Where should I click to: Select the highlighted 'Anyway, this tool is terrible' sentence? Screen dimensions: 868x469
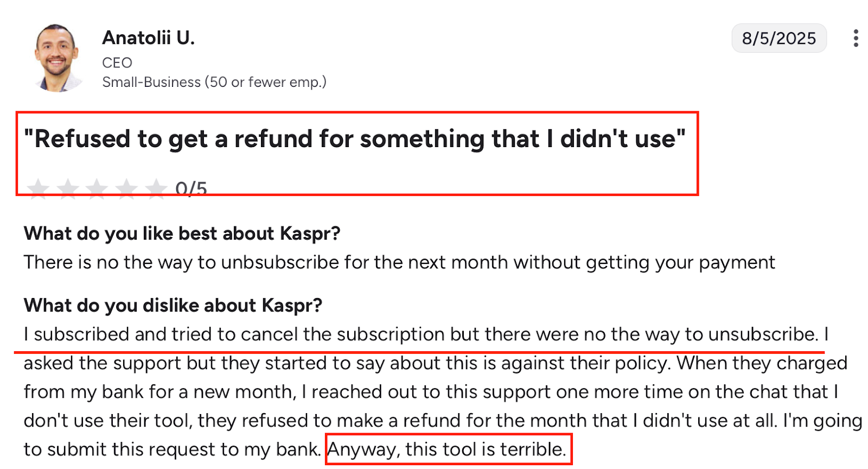(448, 449)
